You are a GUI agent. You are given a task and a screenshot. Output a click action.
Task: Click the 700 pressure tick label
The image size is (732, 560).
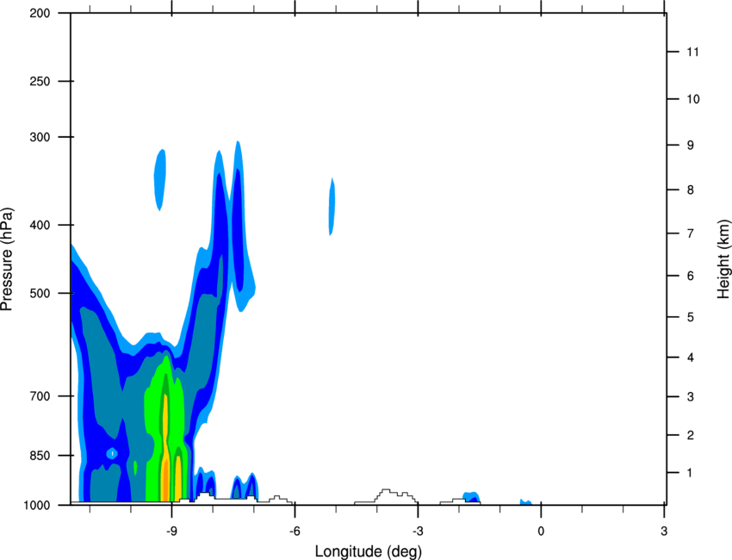[x=40, y=396]
